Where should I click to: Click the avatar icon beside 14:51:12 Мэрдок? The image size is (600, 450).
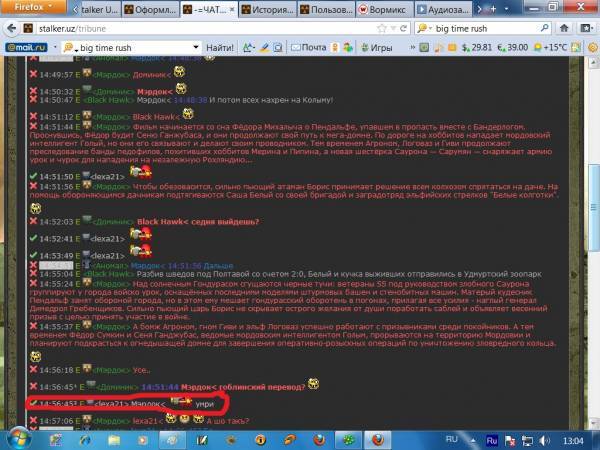click(x=86, y=116)
